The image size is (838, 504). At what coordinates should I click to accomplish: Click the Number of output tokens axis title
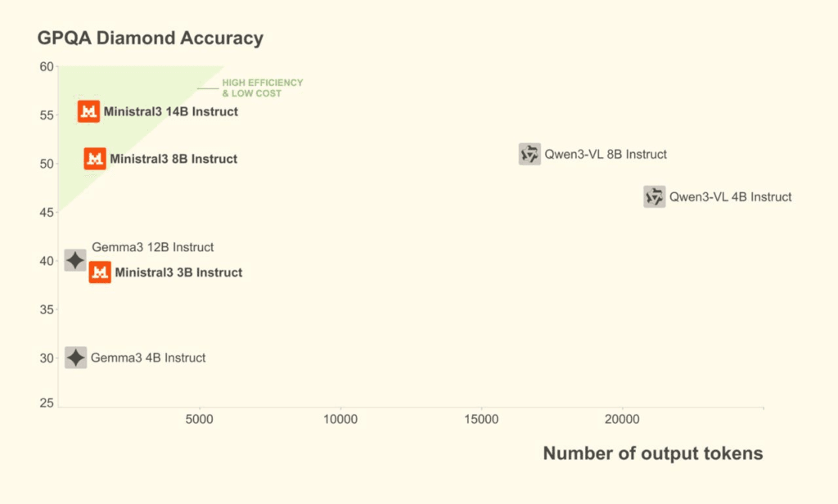[x=653, y=453]
